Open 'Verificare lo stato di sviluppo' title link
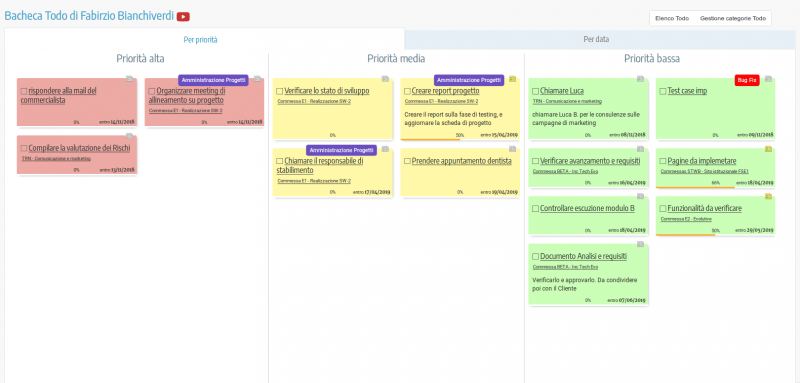The width and height of the screenshot is (800, 383). click(x=327, y=91)
